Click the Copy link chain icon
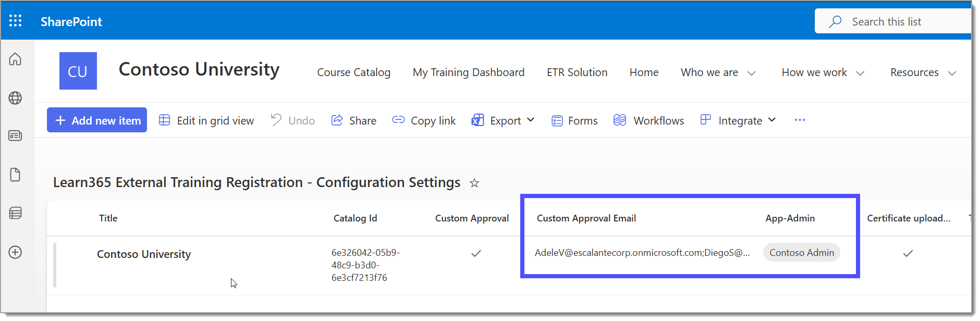The height and width of the screenshot is (321, 980). tap(398, 120)
